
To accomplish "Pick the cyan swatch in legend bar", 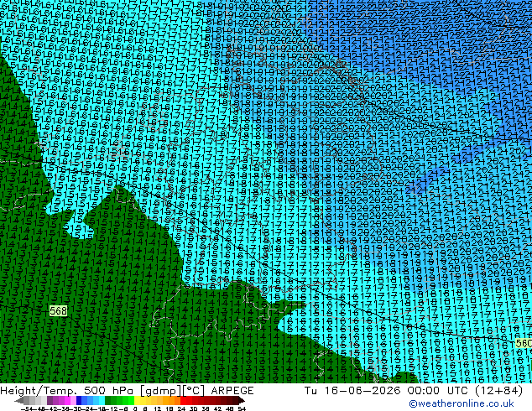I will coord(102,401).
